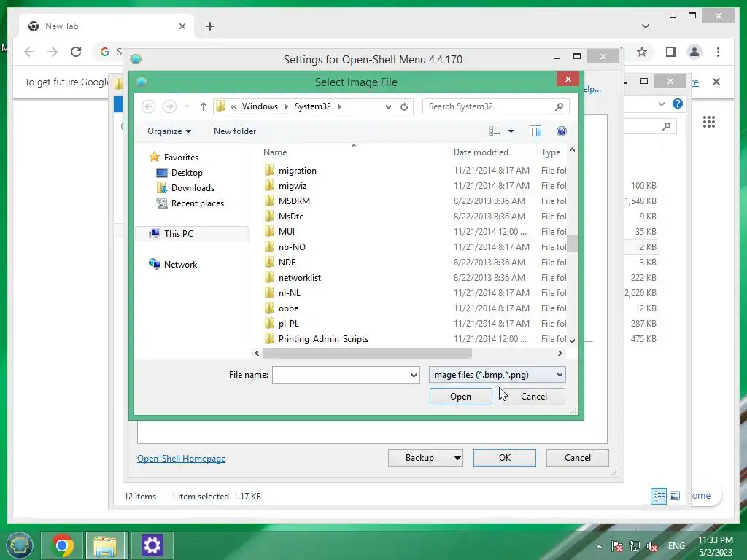
Task: Select the nb-NO folder
Action: (292, 246)
